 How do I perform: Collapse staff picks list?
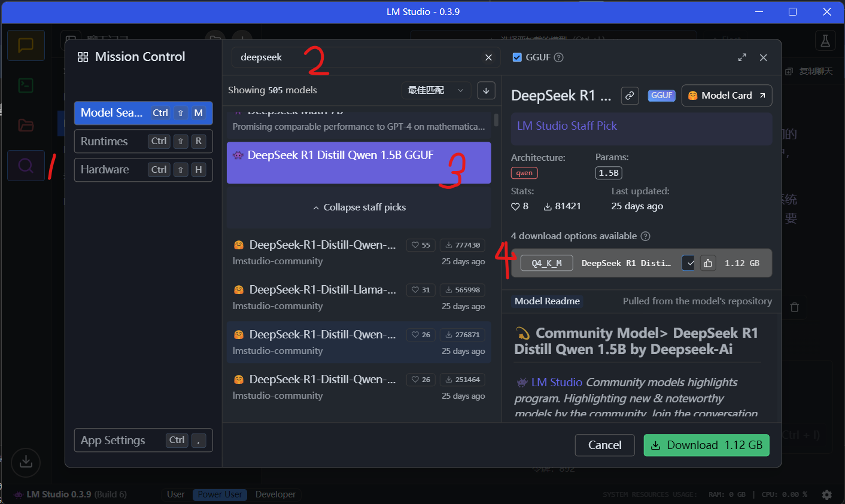click(x=359, y=207)
